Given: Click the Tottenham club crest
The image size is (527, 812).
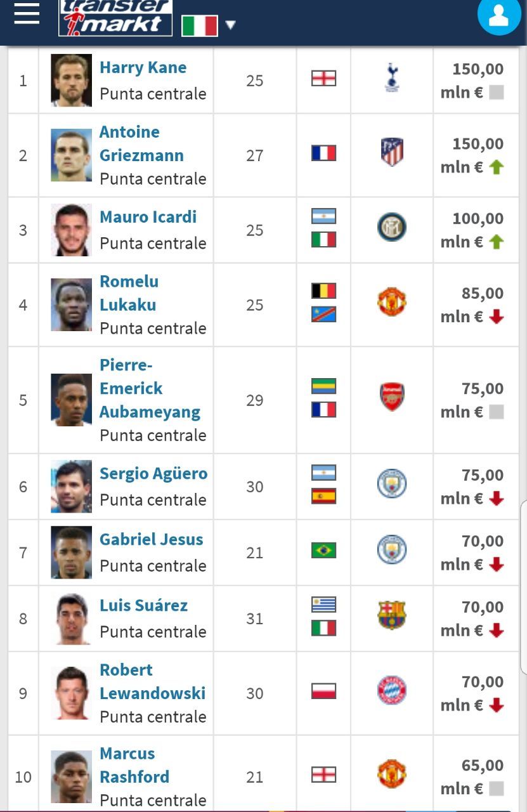Looking at the screenshot, I should (392, 78).
